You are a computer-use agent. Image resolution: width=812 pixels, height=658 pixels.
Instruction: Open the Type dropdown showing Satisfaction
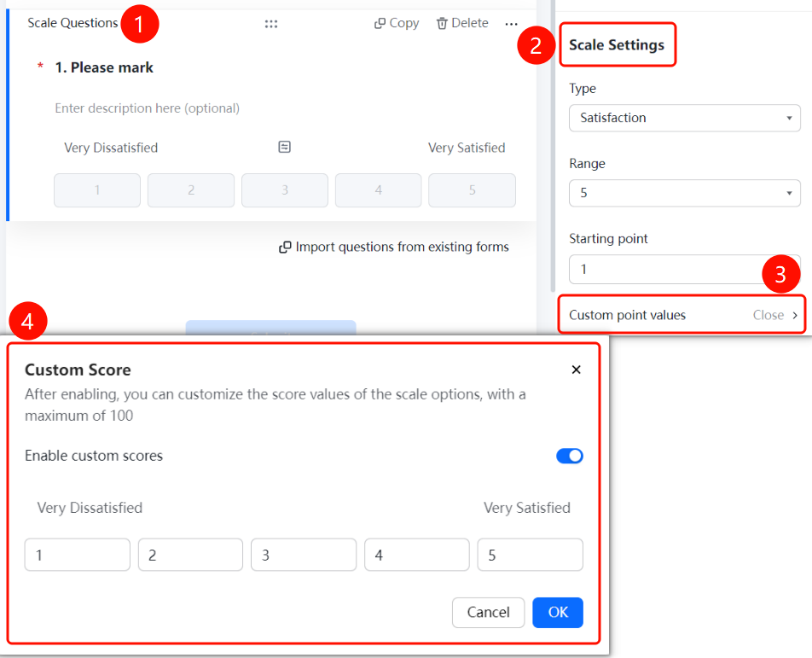(685, 118)
